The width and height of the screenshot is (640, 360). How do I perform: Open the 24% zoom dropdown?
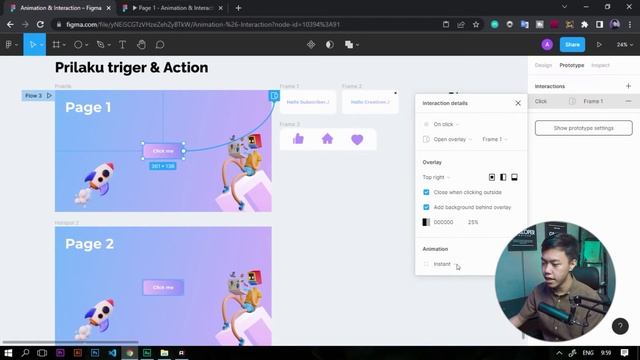624,44
